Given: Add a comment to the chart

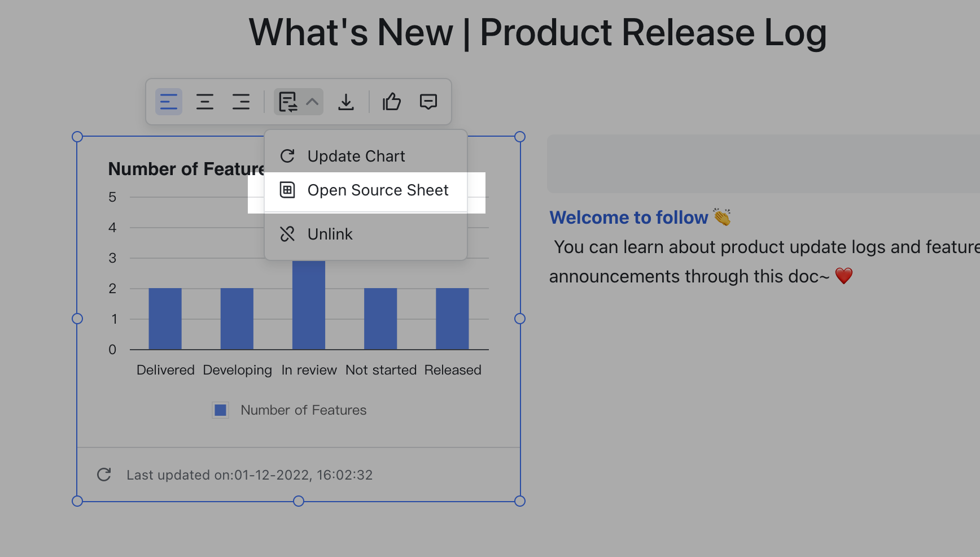Looking at the screenshot, I should (428, 102).
